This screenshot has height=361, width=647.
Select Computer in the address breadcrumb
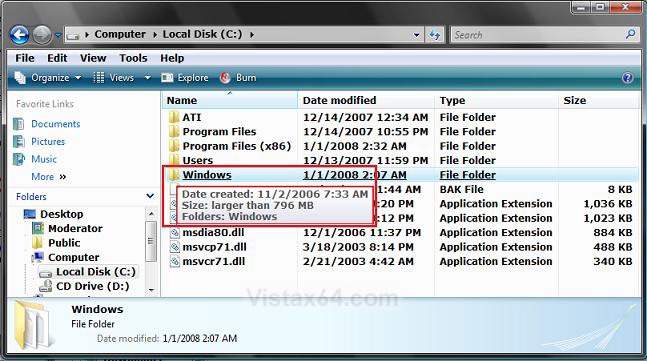pyautogui.click(x=120, y=34)
